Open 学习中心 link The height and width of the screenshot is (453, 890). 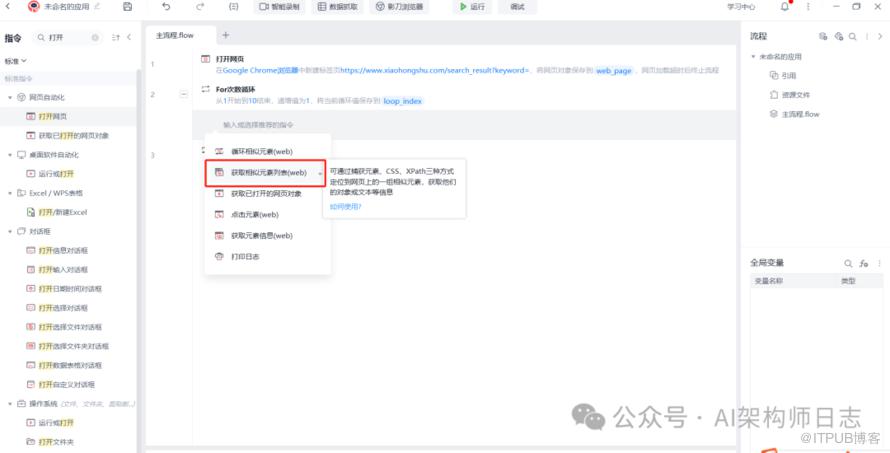click(741, 7)
